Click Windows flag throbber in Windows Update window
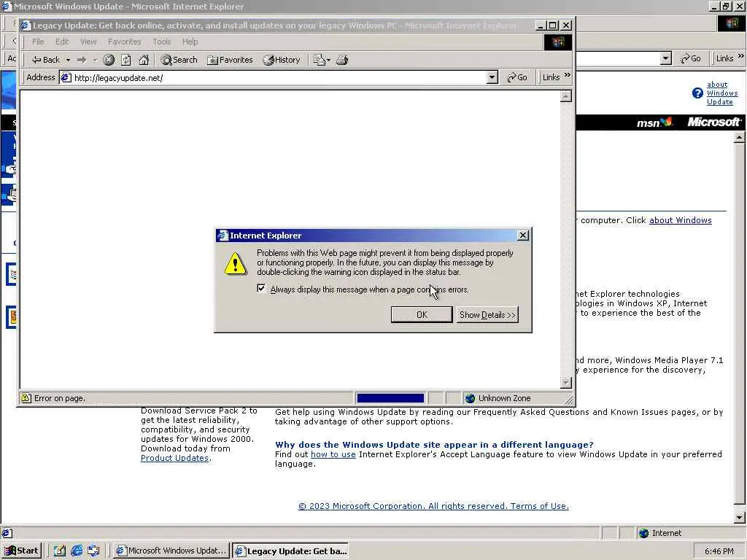The width and height of the screenshot is (747, 560). click(x=732, y=23)
